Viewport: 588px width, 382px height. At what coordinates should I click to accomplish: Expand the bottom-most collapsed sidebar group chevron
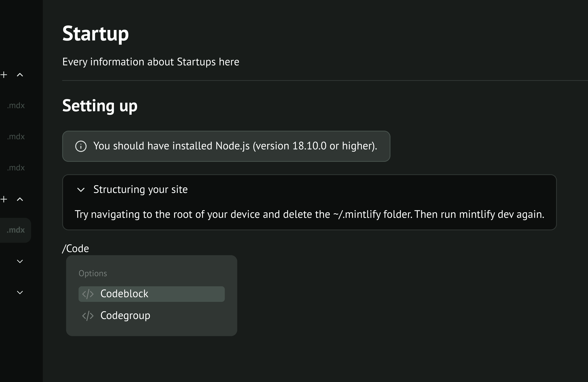(20, 292)
